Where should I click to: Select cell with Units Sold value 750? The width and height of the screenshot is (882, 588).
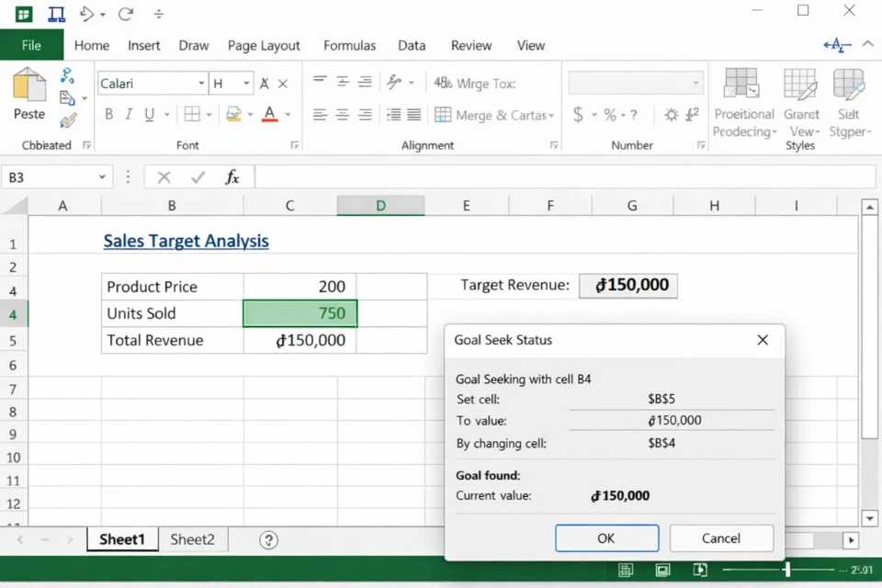(x=299, y=313)
